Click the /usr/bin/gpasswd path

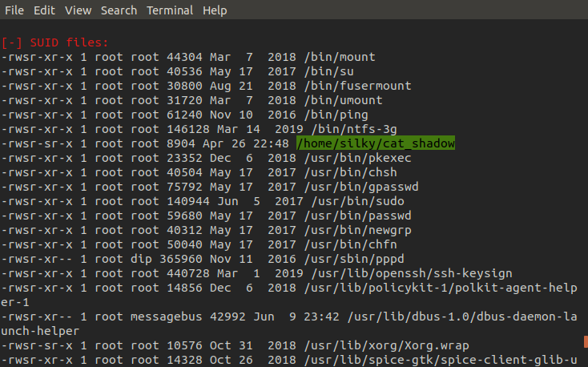click(x=361, y=187)
